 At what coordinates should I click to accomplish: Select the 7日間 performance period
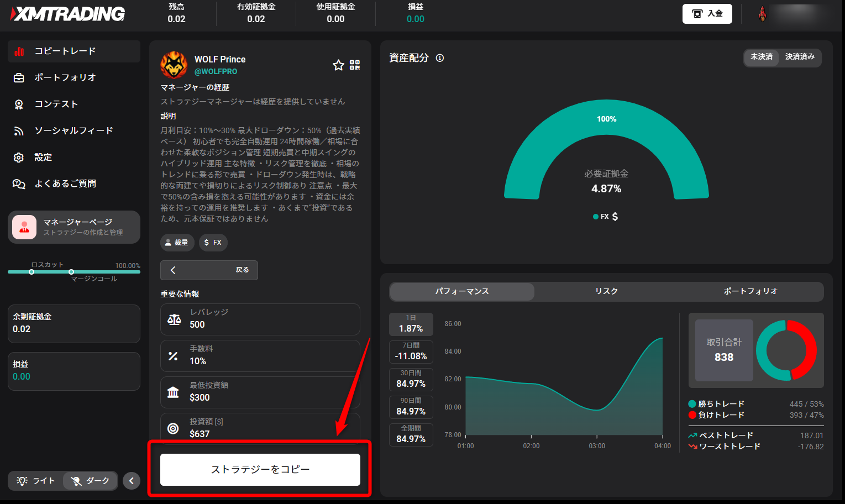(411, 351)
